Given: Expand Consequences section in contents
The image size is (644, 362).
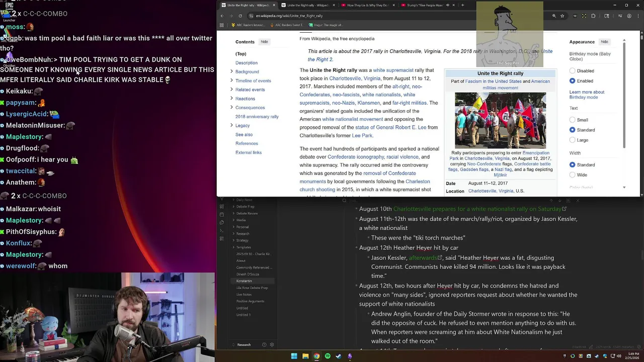Looking at the screenshot, I should click(231, 108).
